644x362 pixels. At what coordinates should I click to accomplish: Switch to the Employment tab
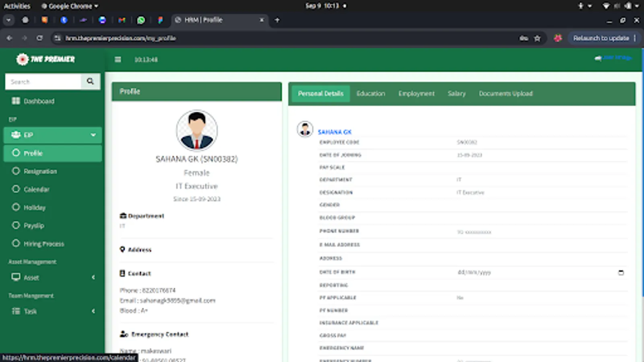(417, 93)
